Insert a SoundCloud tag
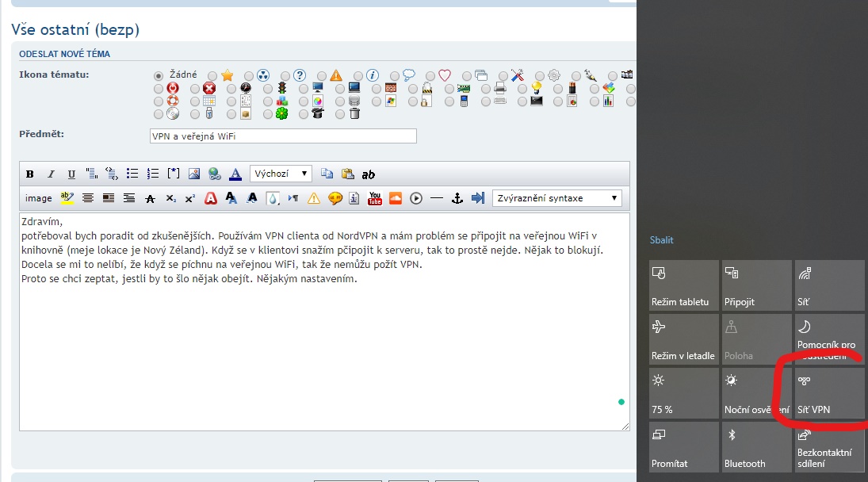The height and width of the screenshot is (482, 868). (x=396, y=198)
